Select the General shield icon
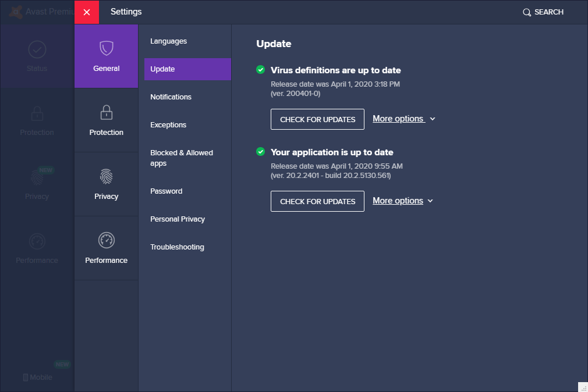This screenshot has width=588, height=392. [106, 48]
